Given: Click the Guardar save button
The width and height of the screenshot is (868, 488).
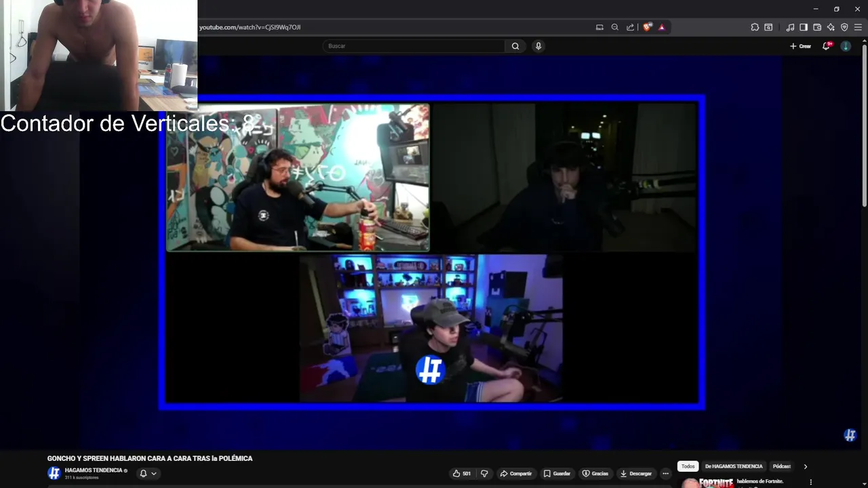Looking at the screenshot, I should click(557, 473).
